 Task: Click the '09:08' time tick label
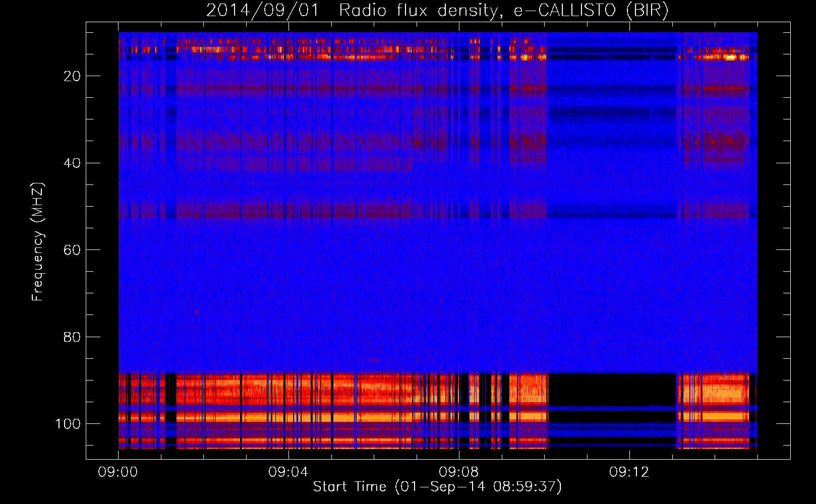coord(459,472)
